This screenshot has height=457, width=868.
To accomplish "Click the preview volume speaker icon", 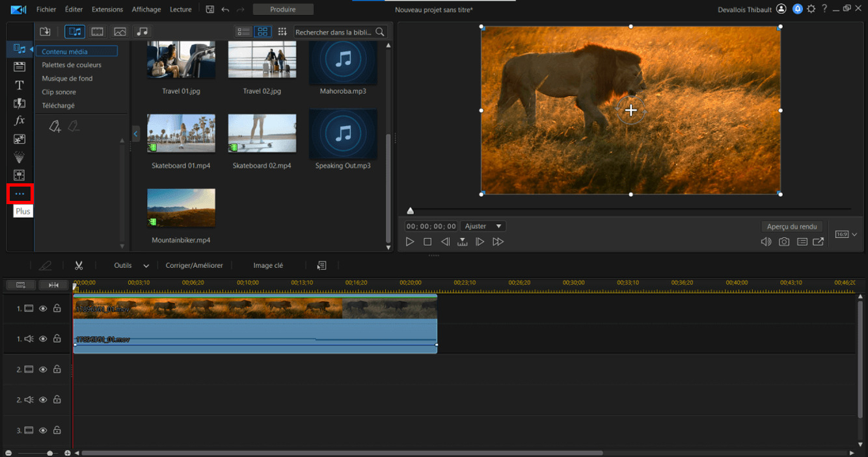I will point(766,242).
